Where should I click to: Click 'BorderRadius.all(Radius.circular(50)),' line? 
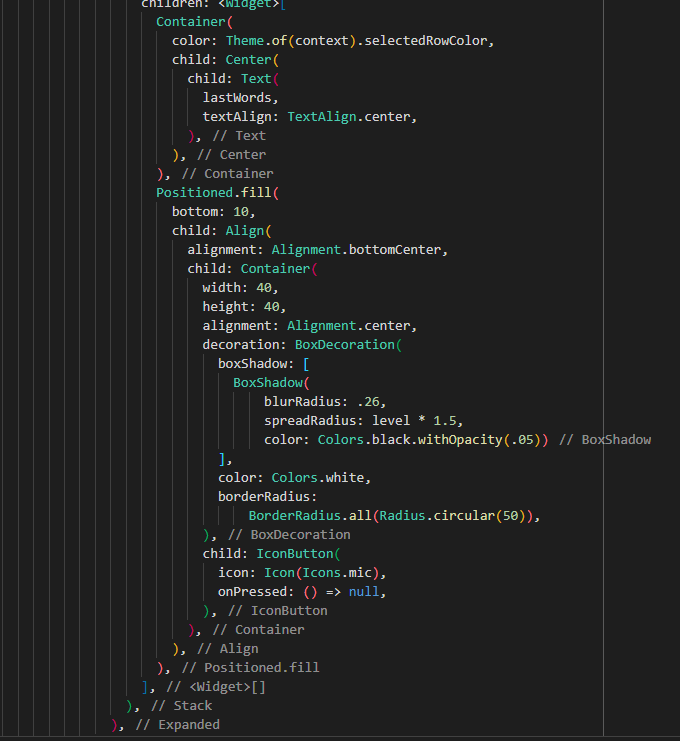pyautogui.click(x=394, y=516)
